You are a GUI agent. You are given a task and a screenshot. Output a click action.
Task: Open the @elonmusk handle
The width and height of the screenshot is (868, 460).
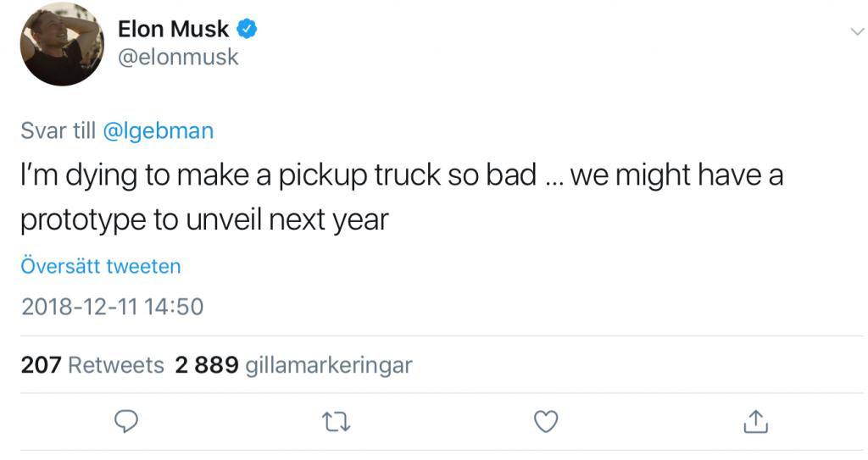178,58
